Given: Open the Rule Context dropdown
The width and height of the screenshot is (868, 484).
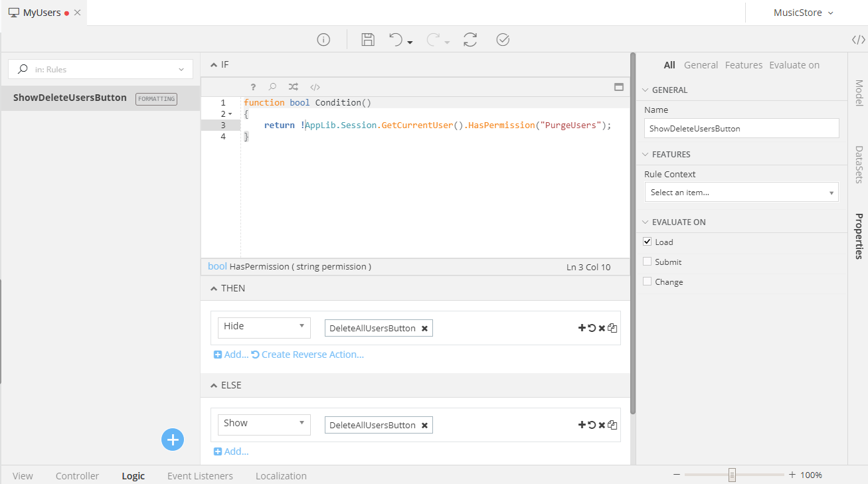Looking at the screenshot, I should [x=741, y=193].
